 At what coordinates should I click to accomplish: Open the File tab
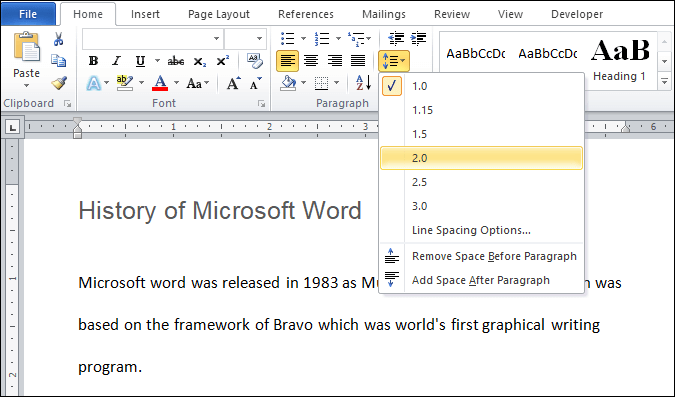(x=28, y=14)
